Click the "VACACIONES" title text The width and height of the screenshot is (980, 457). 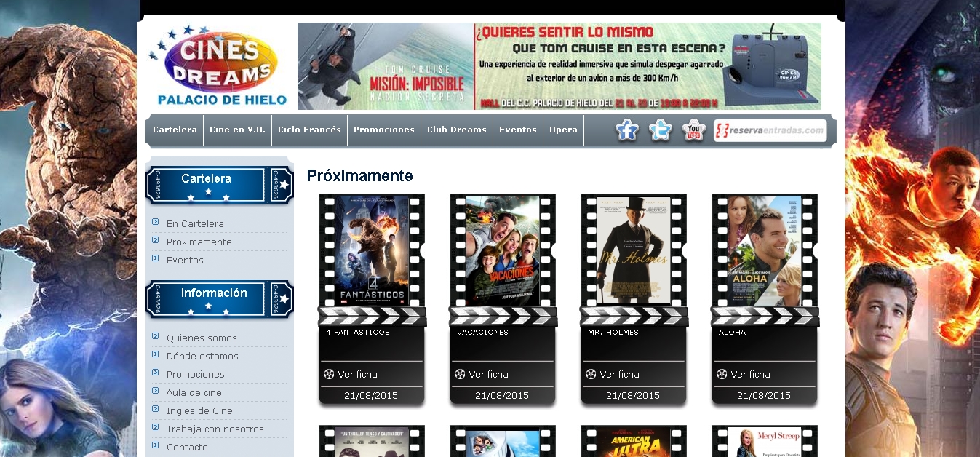pyautogui.click(x=482, y=333)
